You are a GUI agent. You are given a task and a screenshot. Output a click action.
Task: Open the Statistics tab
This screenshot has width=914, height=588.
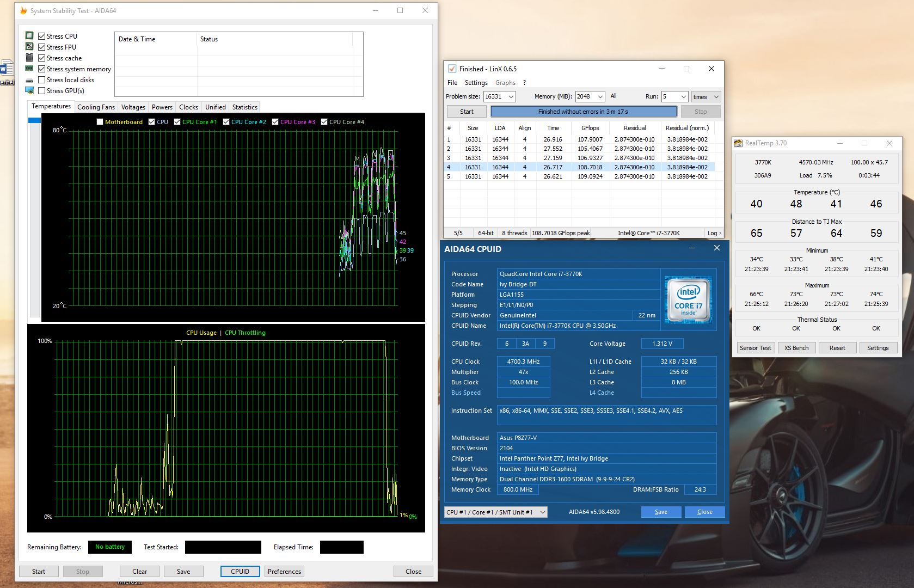coord(245,107)
